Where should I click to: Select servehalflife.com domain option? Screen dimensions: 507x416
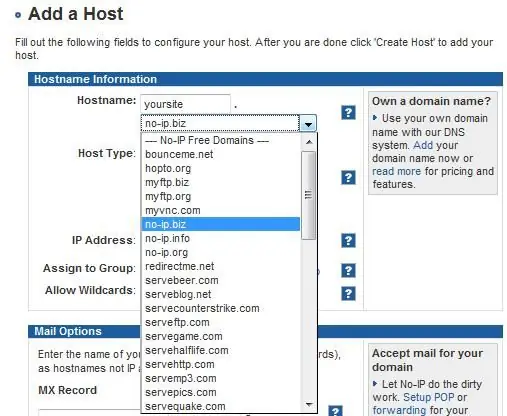[x=221, y=350]
